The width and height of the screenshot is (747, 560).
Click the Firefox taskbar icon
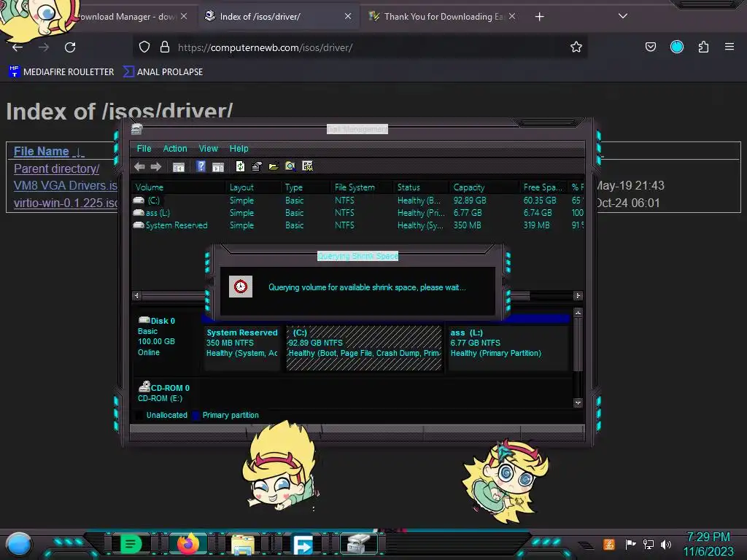pos(188,544)
